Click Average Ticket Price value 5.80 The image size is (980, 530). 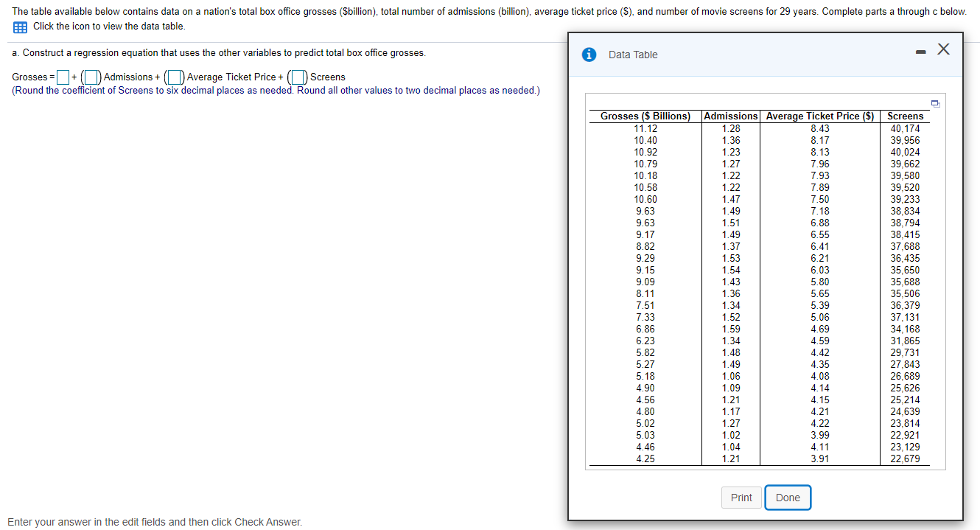tap(820, 282)
